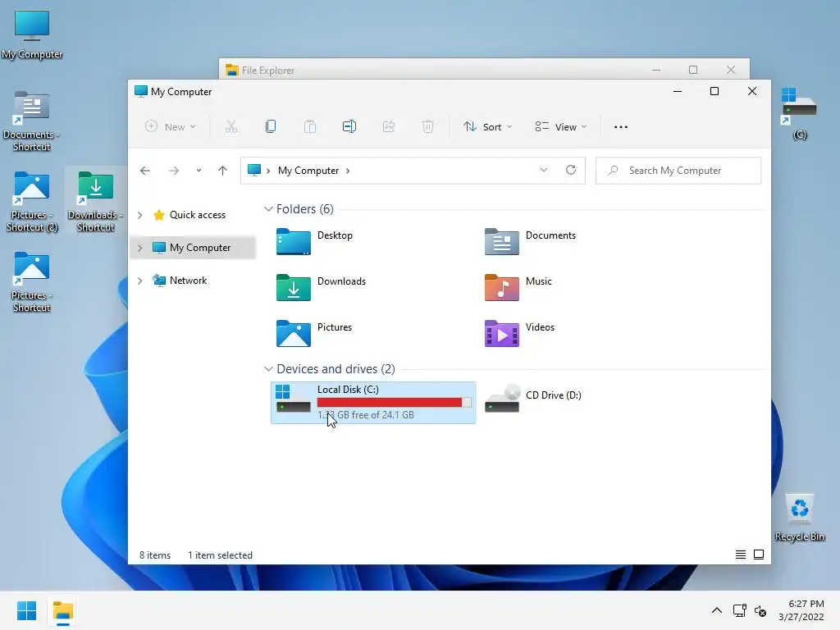Click the Local Disk (C:) red usage bar
Screen dimensions: 840x630
coord(395,402)
